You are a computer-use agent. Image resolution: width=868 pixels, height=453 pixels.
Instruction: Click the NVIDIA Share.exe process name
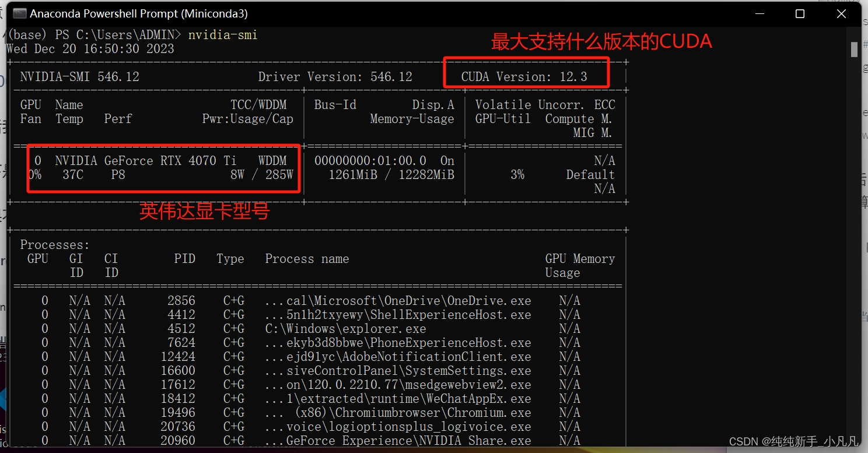tap(398, 441)
